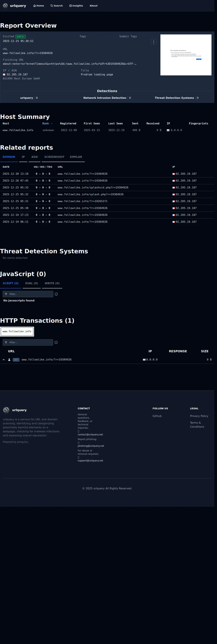
Task: Click the urlquery logo in the footer
Action: [x=15, y=410]
